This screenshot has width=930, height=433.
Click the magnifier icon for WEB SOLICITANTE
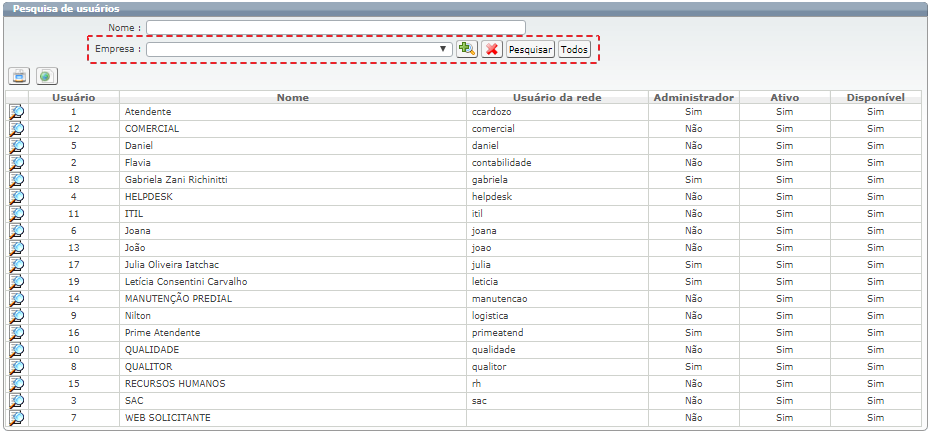17,417
